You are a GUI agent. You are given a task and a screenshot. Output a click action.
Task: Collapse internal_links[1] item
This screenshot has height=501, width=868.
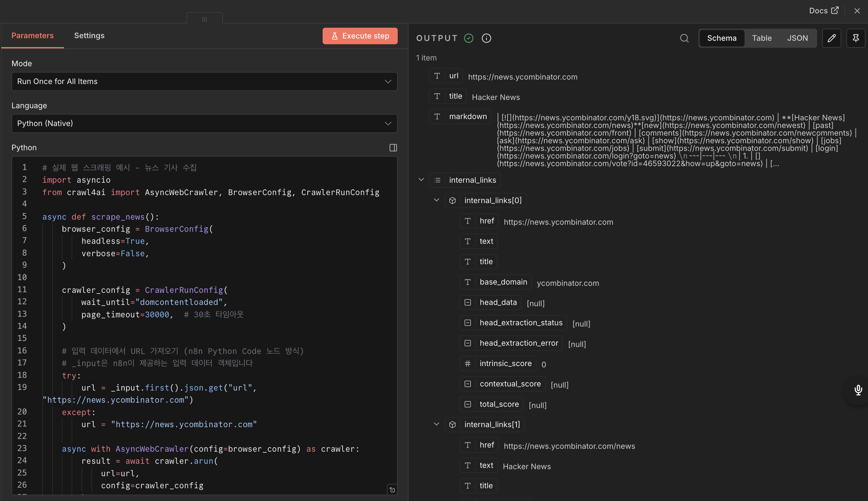coord(437,424)
